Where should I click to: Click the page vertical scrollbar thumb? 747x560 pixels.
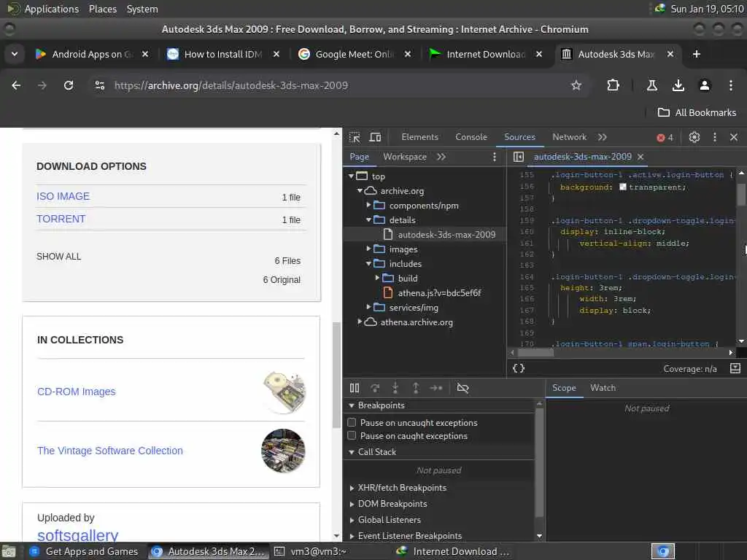pyautogui.click(x=336, y=376)
